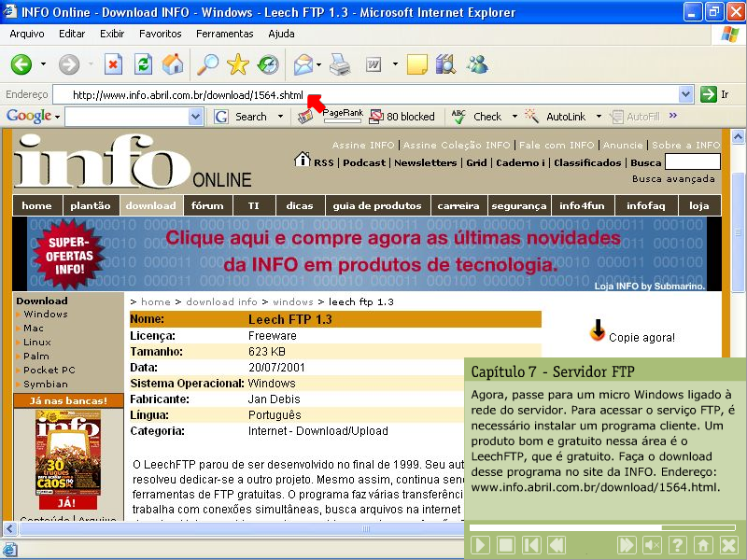Image resolution: width=747 pixels, height=560 pixels.
Task: Click the Busca search input field
Action: coord(692,162)
